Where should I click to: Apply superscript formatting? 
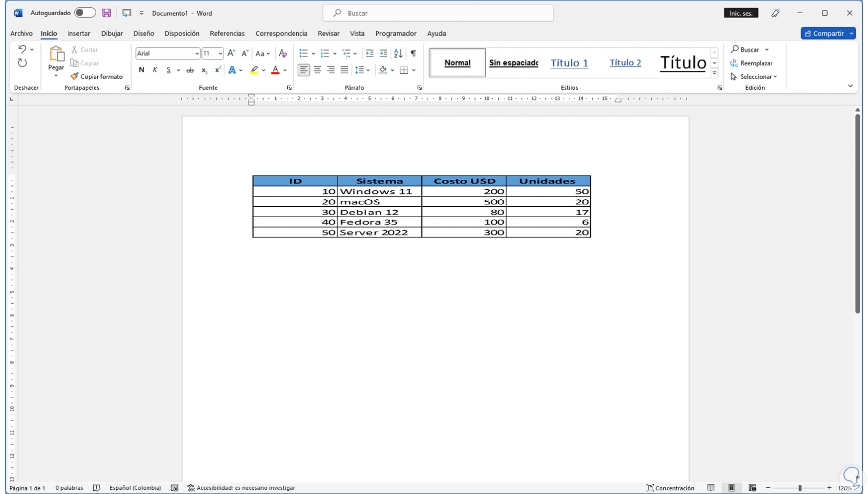pos(217,70)
